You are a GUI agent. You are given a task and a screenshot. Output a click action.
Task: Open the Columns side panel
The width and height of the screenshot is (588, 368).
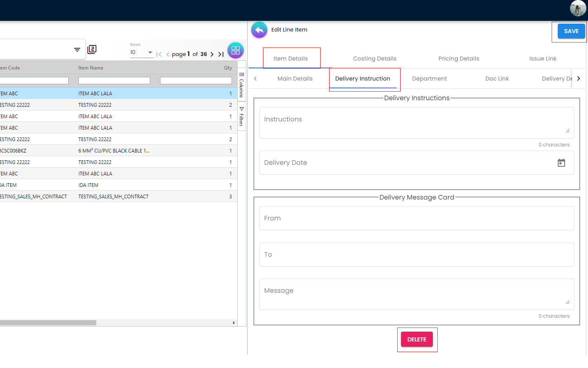[241, 85]
